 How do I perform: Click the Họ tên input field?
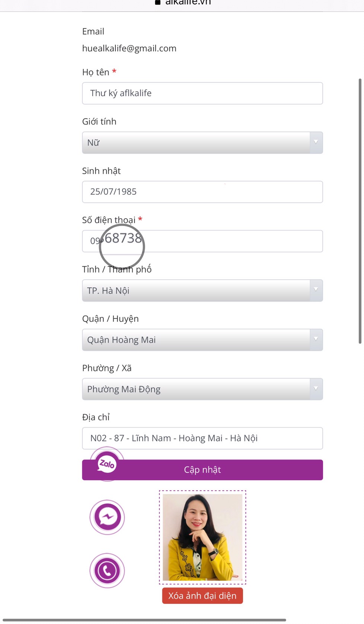pyautogui.click(x=202, y=93)
